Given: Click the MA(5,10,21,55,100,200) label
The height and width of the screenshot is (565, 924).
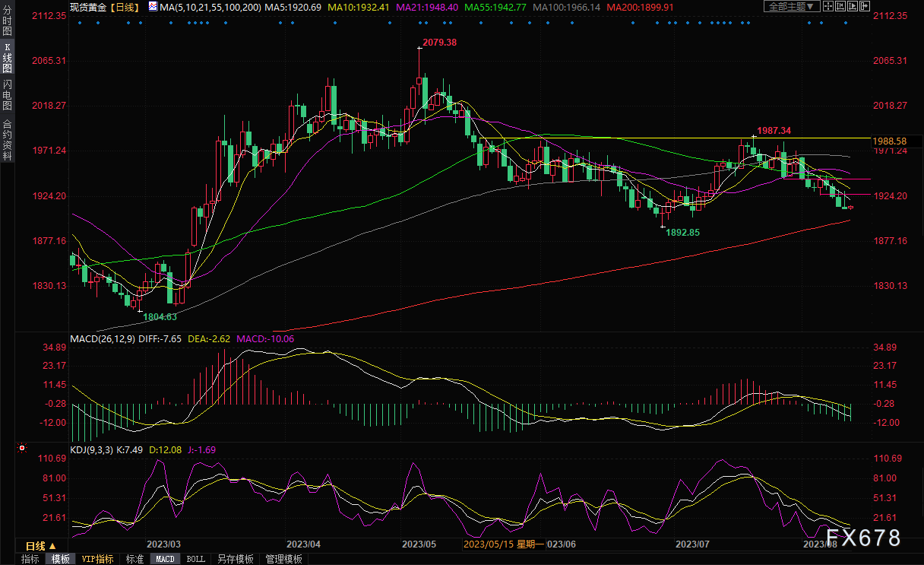Looking at the screenshot, I should coord(210,6).
